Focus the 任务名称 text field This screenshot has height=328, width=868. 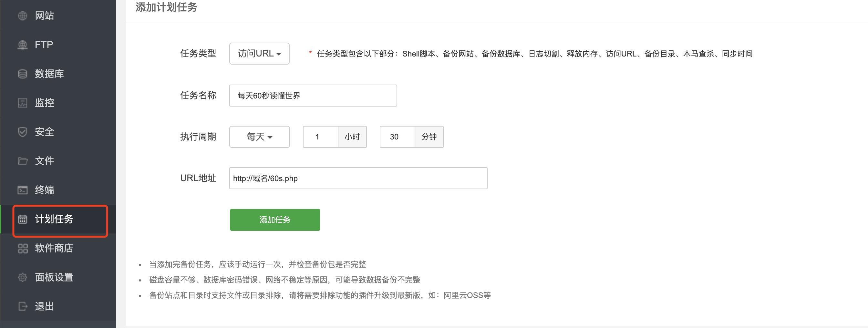coord(313,96)
